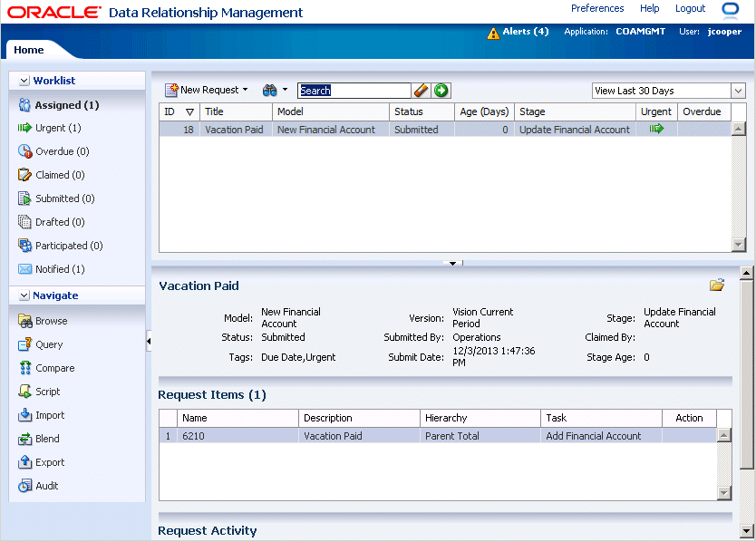Sort by the Status column header

[x=422, y=111]
